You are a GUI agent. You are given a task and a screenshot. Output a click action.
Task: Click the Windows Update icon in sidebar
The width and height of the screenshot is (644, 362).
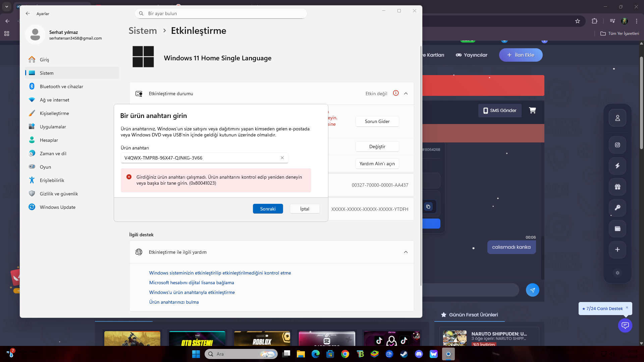coord(32,207)
